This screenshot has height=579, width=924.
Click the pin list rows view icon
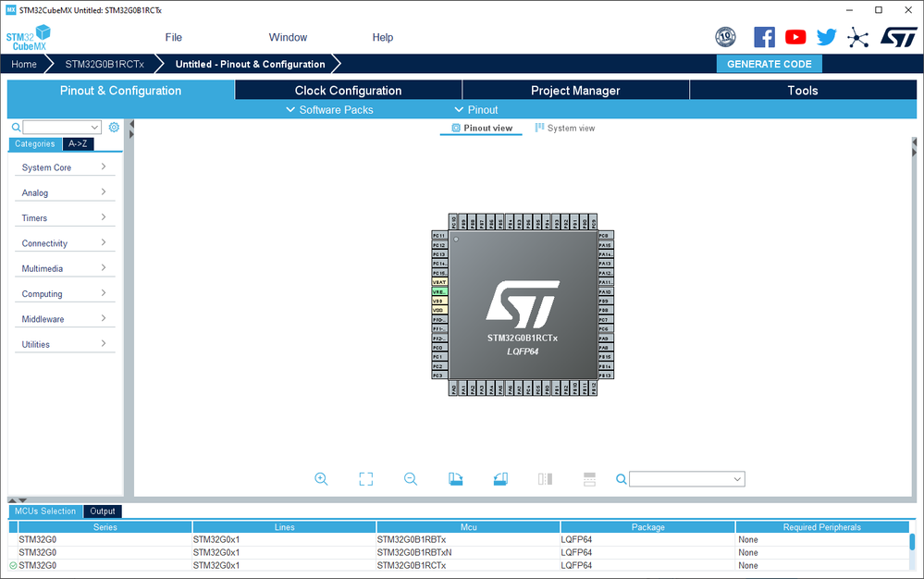[589, 479]
